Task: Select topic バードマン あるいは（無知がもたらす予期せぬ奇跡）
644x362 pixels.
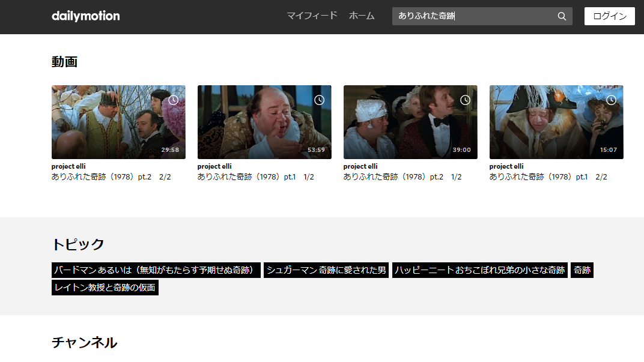Action: click(x=156, y=270)
